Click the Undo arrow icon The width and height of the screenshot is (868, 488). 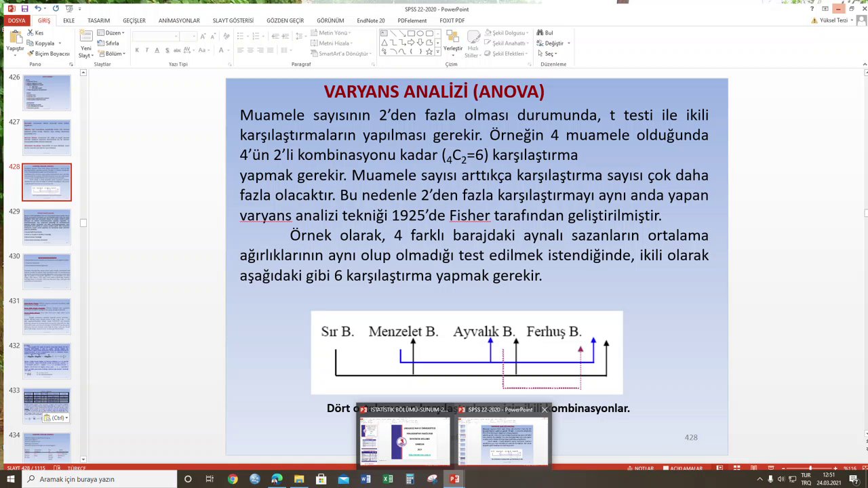coord(38,9)
